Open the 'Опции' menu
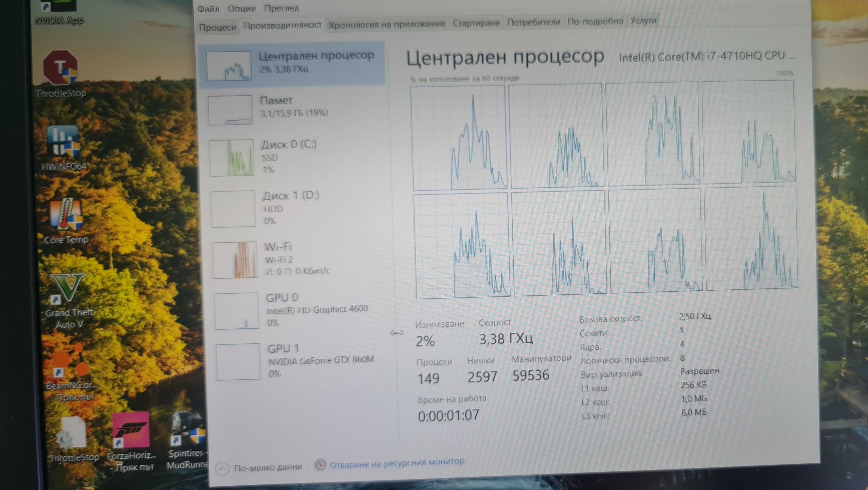Screen dimensions: 868x490 pyautogui.click(x=242, y=8)
